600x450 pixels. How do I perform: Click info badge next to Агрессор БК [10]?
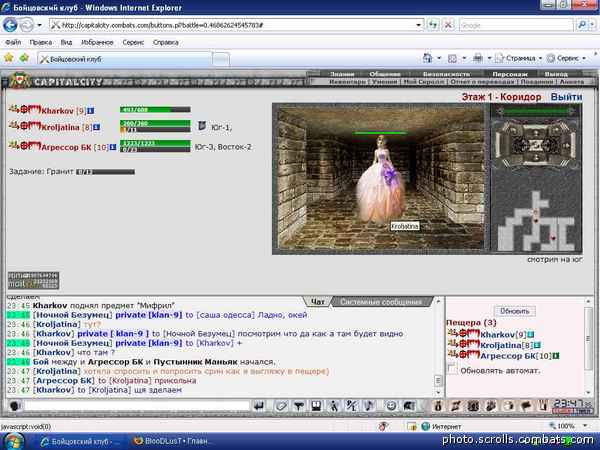click(113, 147)
